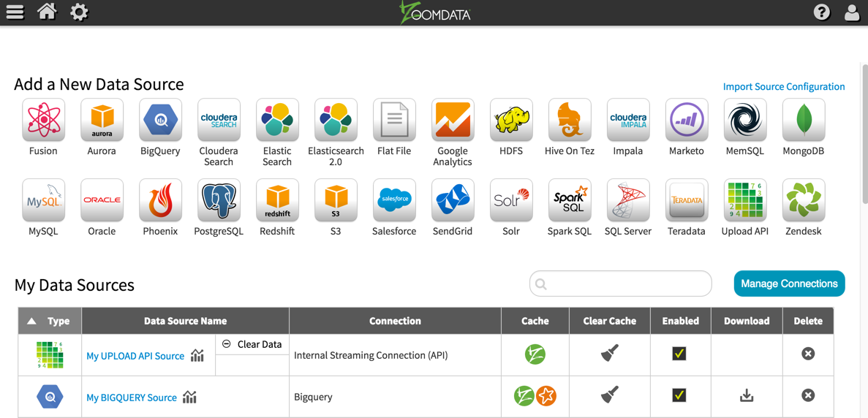
Task: Add a Marketo data source
Action: pos(687,120)
